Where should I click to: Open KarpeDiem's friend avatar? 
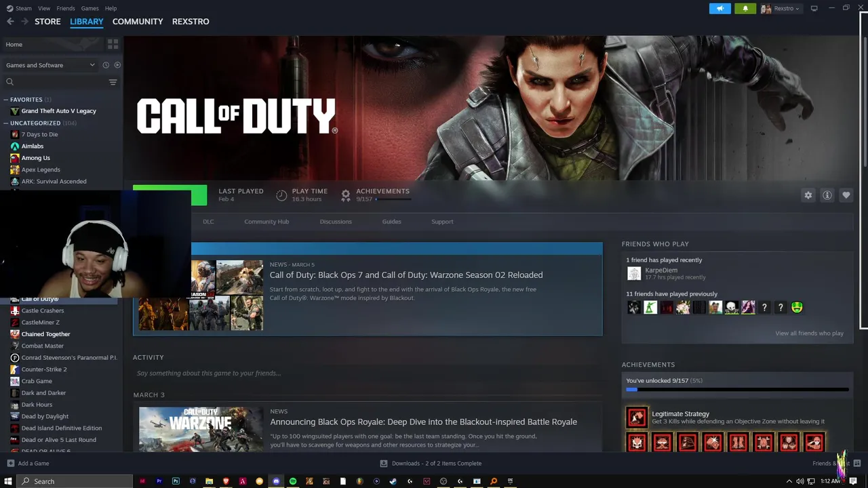tap(634, 273)
